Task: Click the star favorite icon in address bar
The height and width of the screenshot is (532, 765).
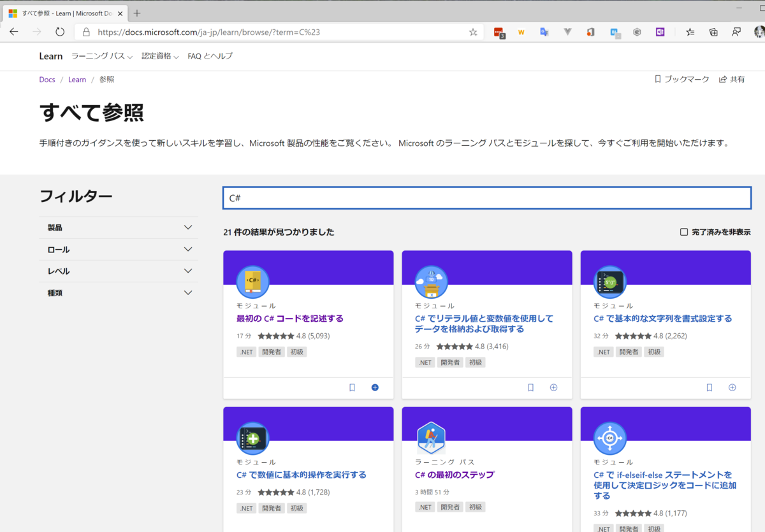Action: pos(473,32)
